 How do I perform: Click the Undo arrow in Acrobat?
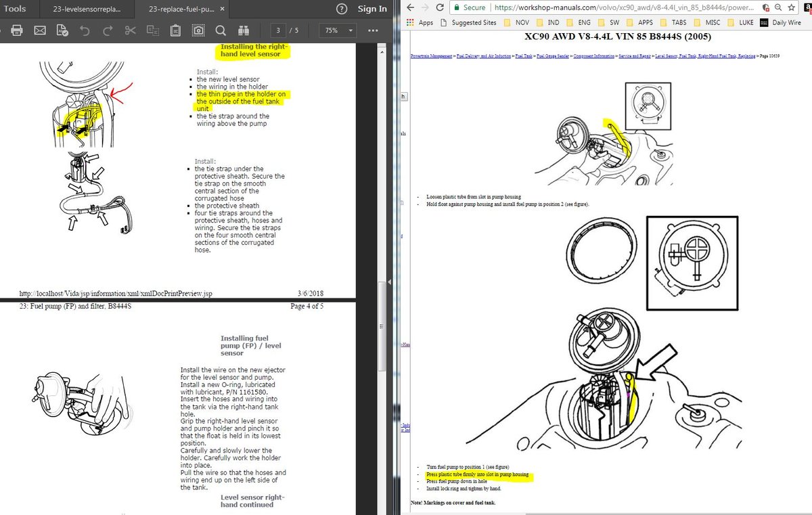85,30
